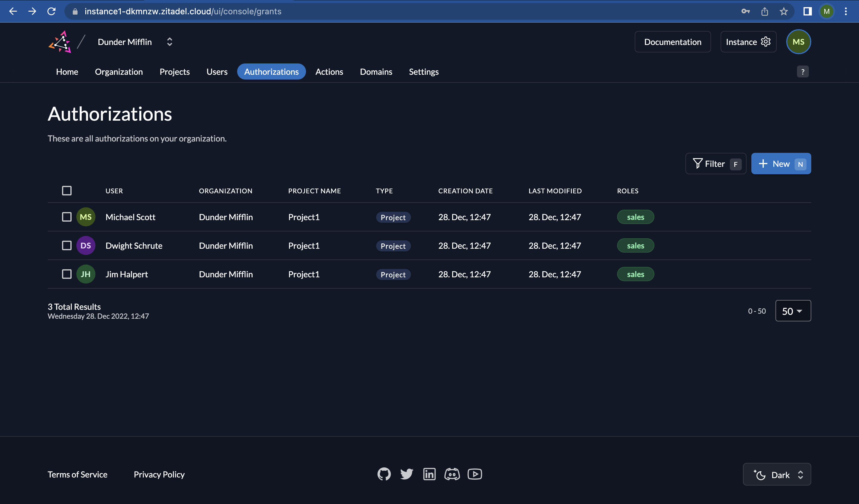Bookmark page with browser star icon

coord(783,11)
